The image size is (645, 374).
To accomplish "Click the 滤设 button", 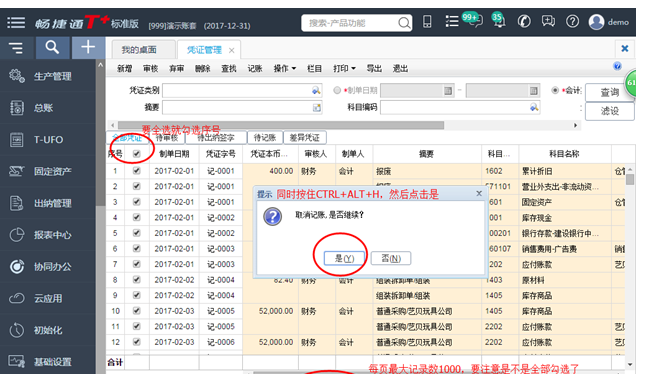I will click(x=609, y=111).
